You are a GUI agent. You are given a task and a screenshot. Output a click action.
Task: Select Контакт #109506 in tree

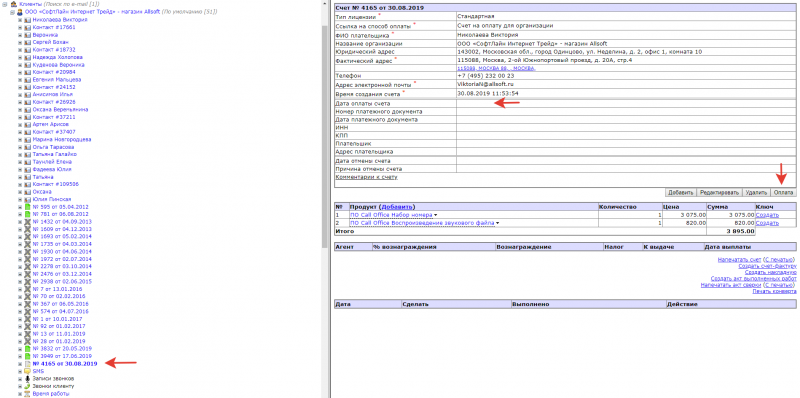[55, 184]
